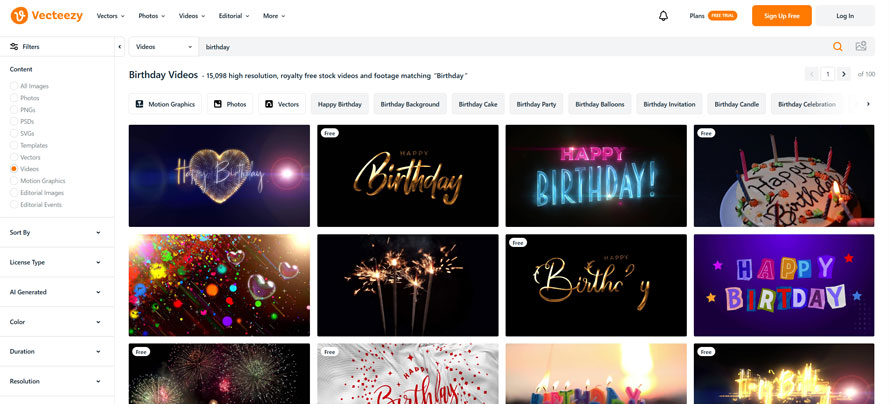Select the Templates content option
This screenshot has width=890, height=404.
(29, 145)
